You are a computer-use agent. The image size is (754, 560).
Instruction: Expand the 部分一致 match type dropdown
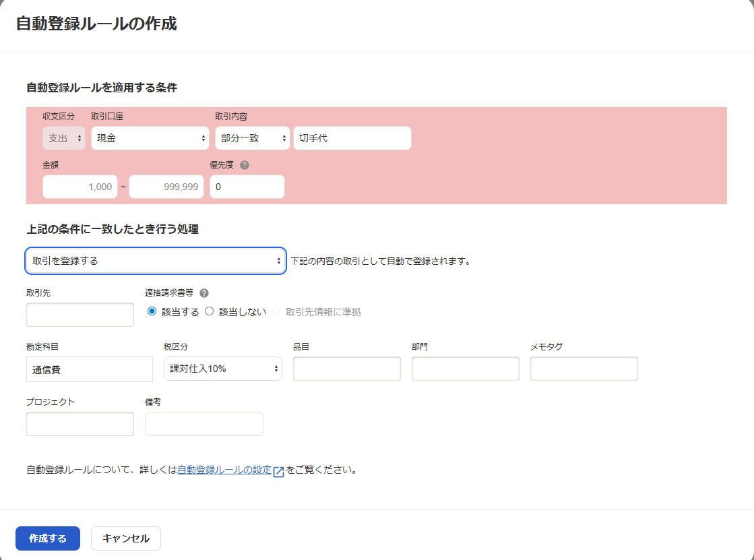tap(252, 138)
